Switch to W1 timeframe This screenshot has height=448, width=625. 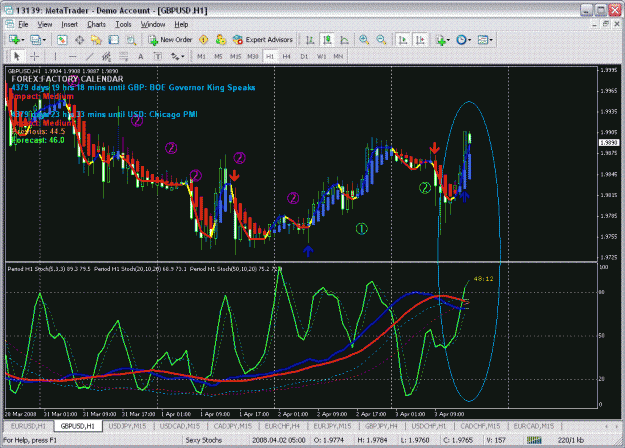click(x=321, y=57)
